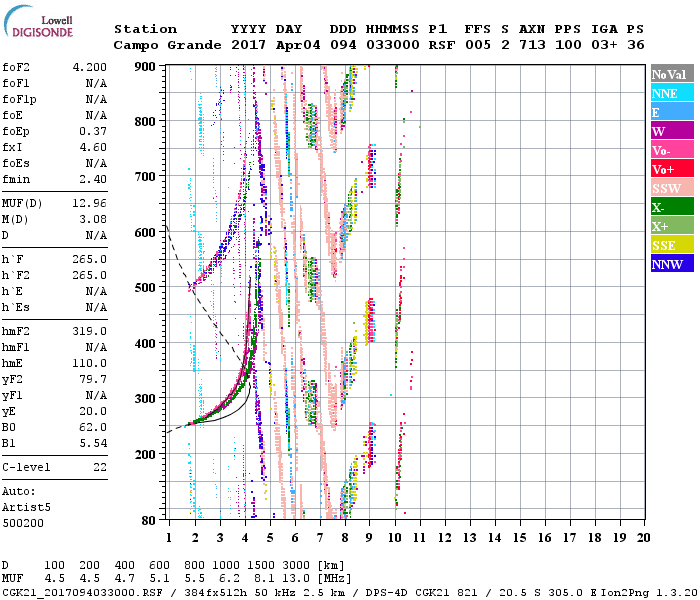This screenshot has width=700, height=600.
Task: Select the E light-blue legend swatch
Action: tap(672, 112)
